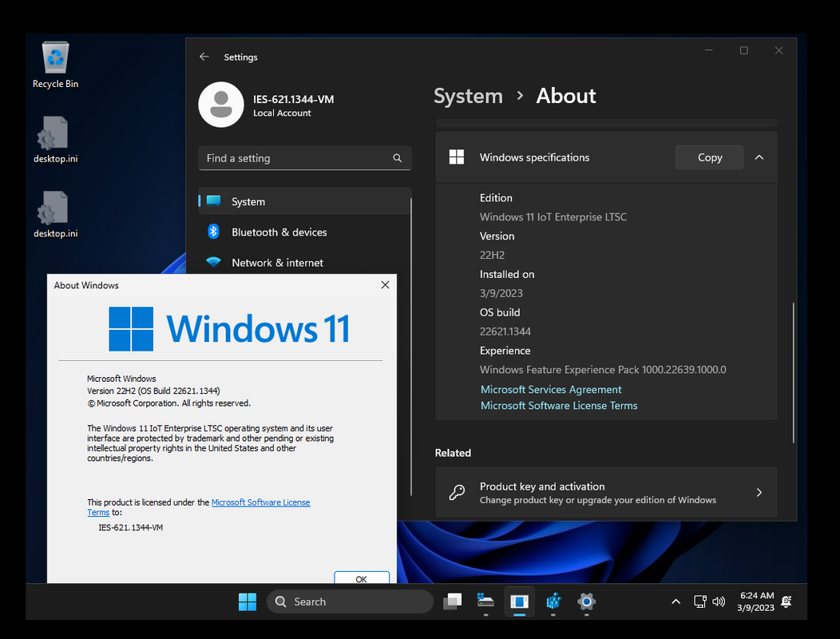Open Task View in the taskbar
The width and height of the screenshot is (840, 639).
tap(452, 601)
